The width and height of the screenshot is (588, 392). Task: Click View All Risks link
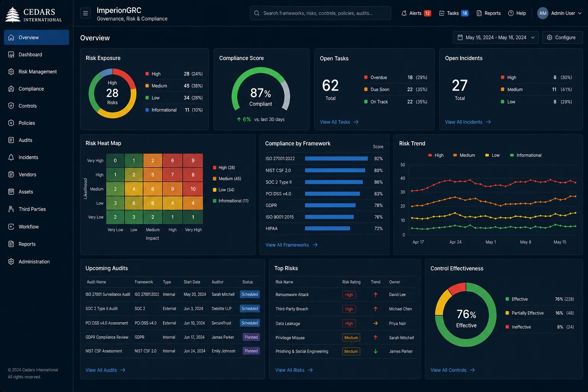[294, 370]
